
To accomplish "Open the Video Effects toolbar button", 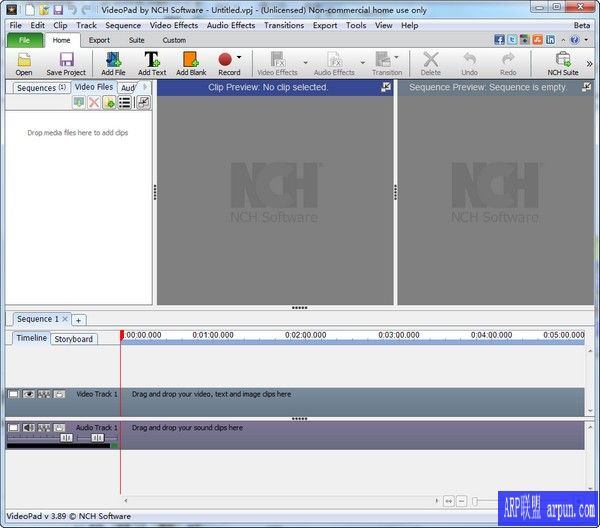I will click(x=277, y=64).
